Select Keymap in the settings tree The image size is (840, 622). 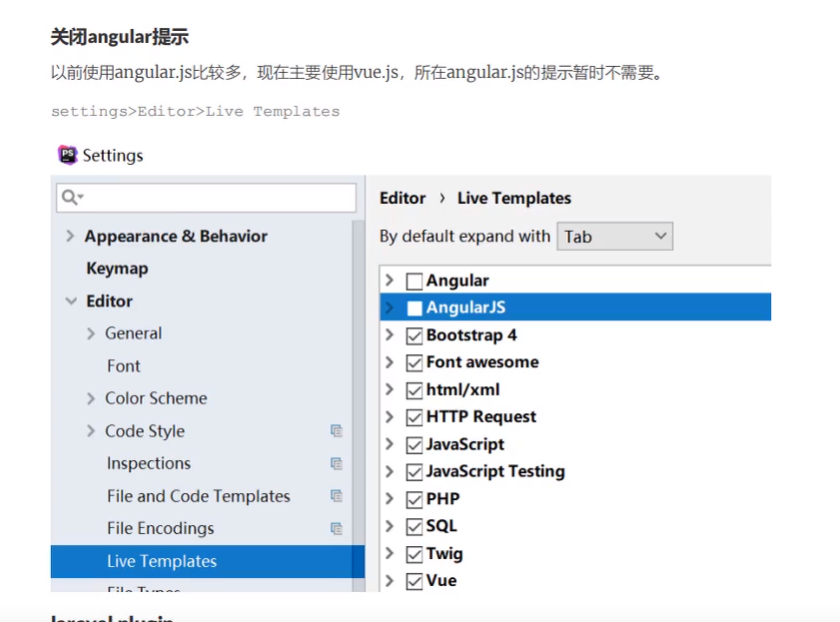point(117,269)
